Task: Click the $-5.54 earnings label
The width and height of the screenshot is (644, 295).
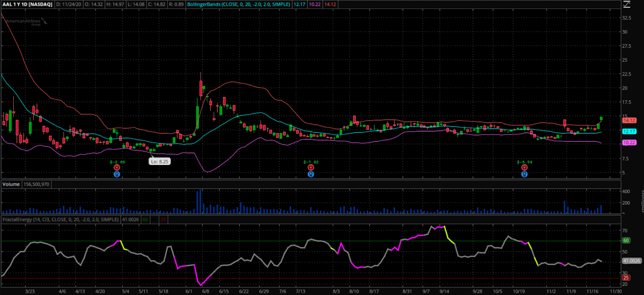Action: (x=525, y=162)
